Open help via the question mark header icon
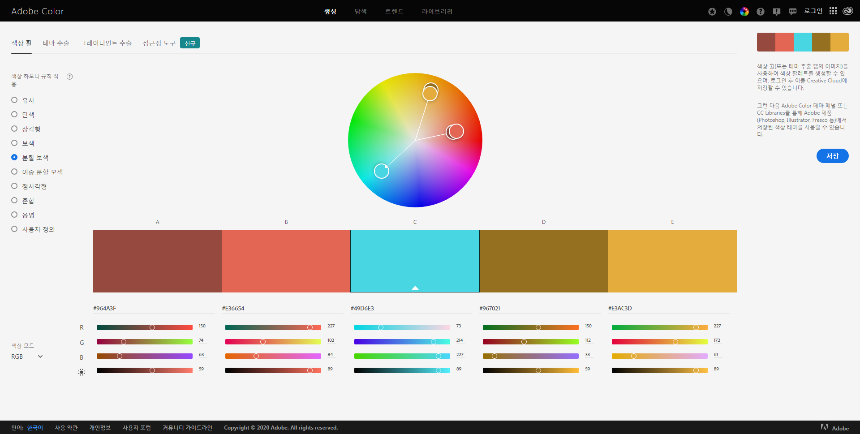The width and height of the screenshot is (860, 434). tap(760, 12)
